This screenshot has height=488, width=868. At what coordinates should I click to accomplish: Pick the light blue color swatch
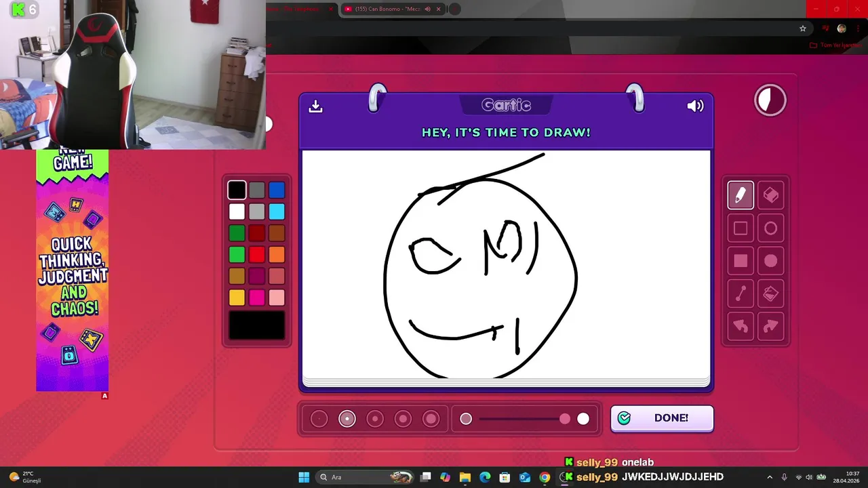point(277,211)
